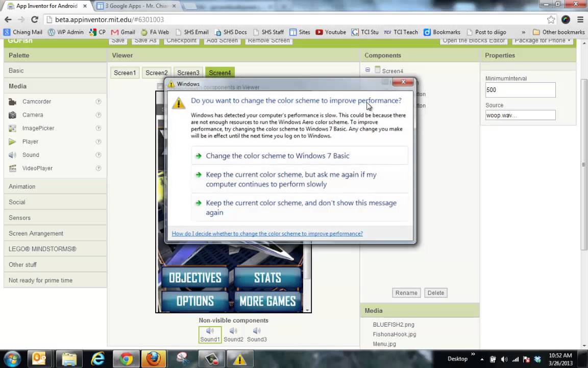The width and height of the screenshot is (588, 368).
Task: Open Gmail bookmark
Action: pyautogui.click(x=123, y=32)
